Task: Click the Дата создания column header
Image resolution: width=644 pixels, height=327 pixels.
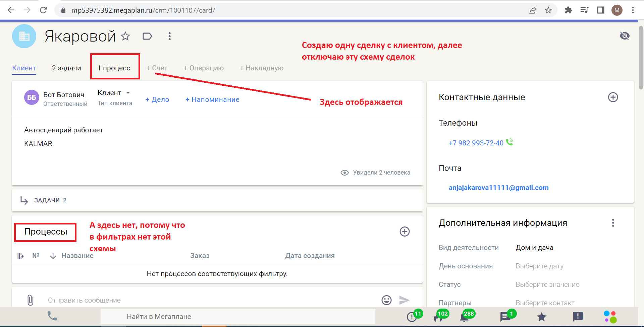Action: [310, 256]
